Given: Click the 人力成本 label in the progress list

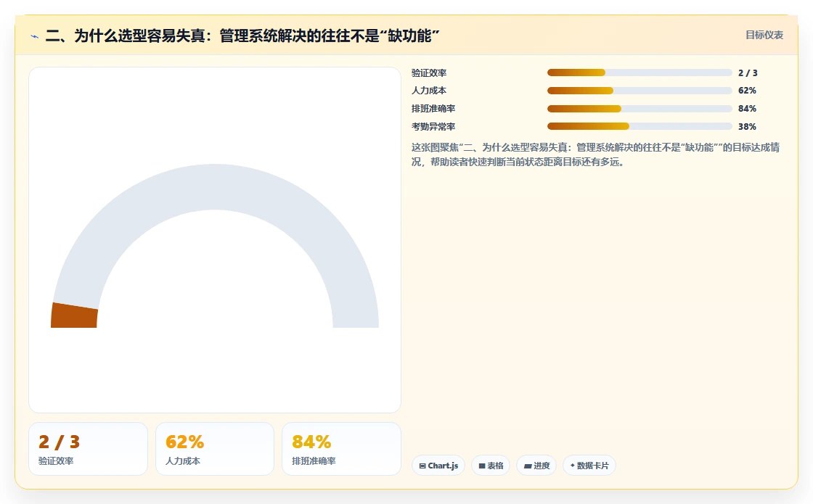Looking at the screenshot, I should [429, 91].
